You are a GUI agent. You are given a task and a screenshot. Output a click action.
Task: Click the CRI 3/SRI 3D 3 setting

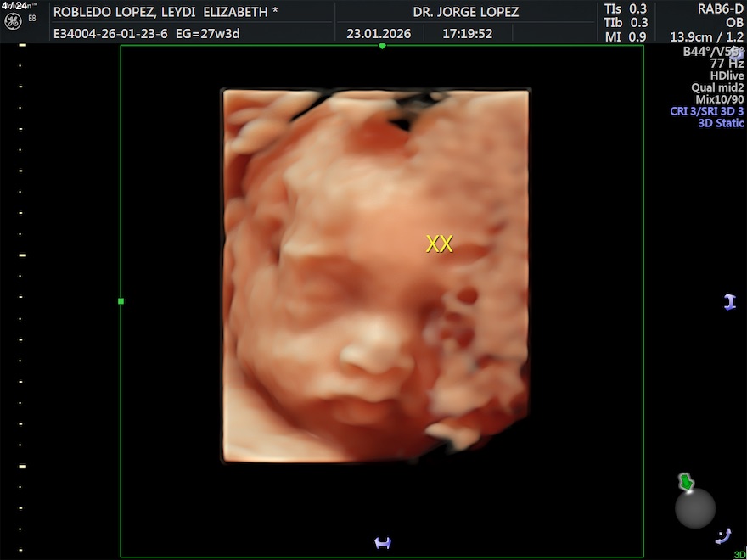(706, 111)
